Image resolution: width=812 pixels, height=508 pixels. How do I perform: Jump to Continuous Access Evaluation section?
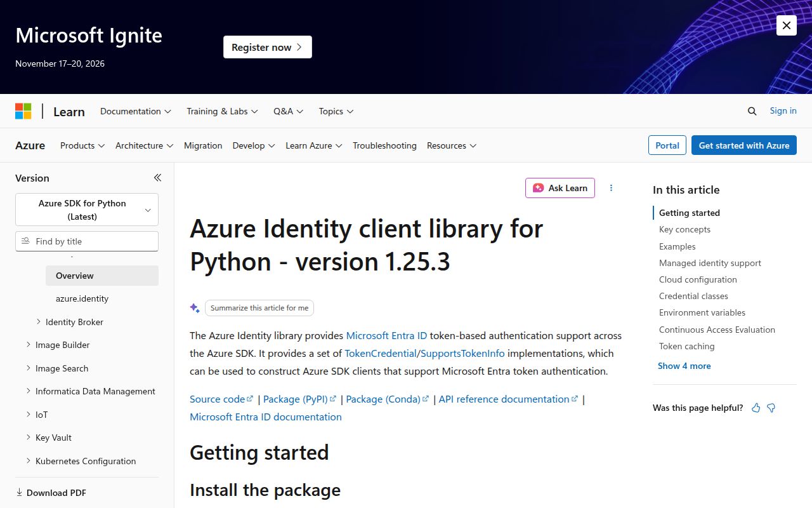coord(717,330)
